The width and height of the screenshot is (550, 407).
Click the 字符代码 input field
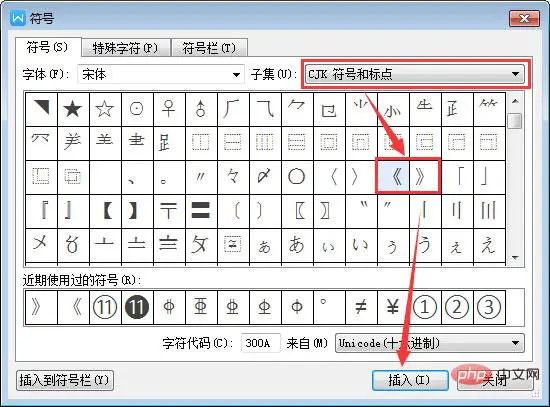[261, 343]
